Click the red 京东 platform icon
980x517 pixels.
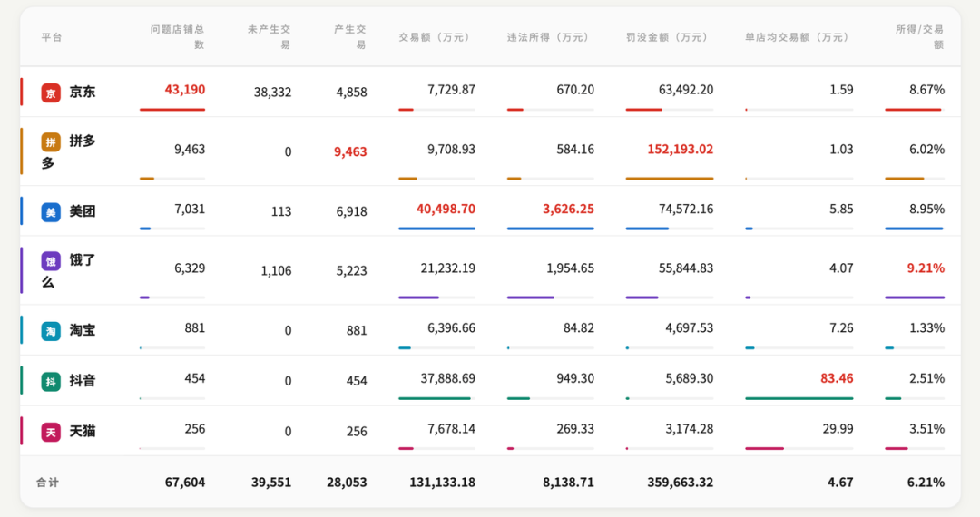click(x=51, y=93)
